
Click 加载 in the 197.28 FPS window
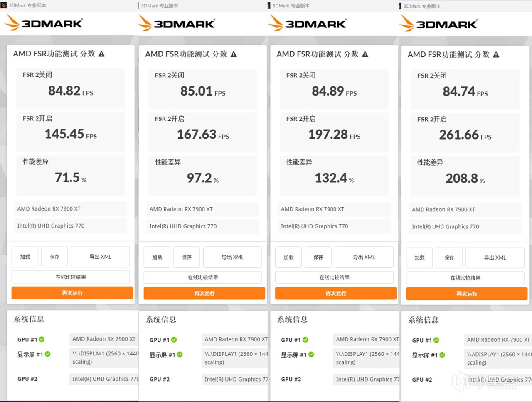click(288, 257)
